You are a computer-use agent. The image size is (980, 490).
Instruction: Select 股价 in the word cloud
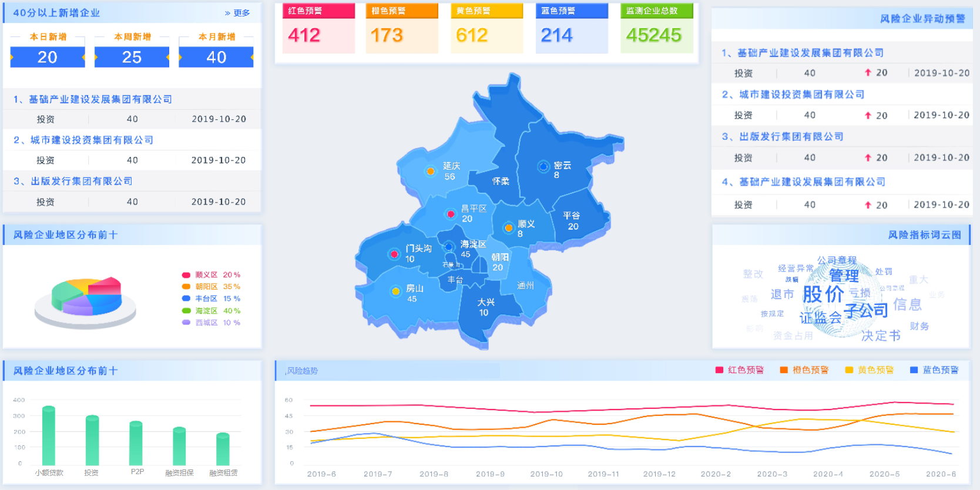(823, 294)
